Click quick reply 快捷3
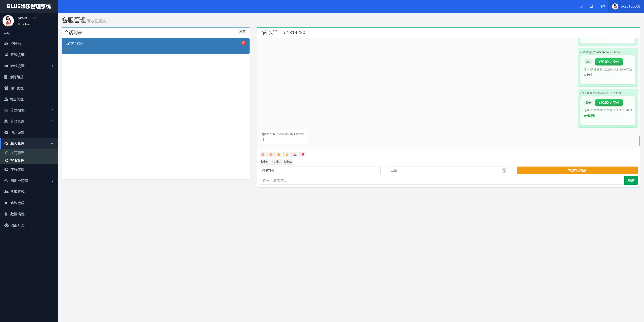Viewport: 644px width, 322px height. click(288, 162)
